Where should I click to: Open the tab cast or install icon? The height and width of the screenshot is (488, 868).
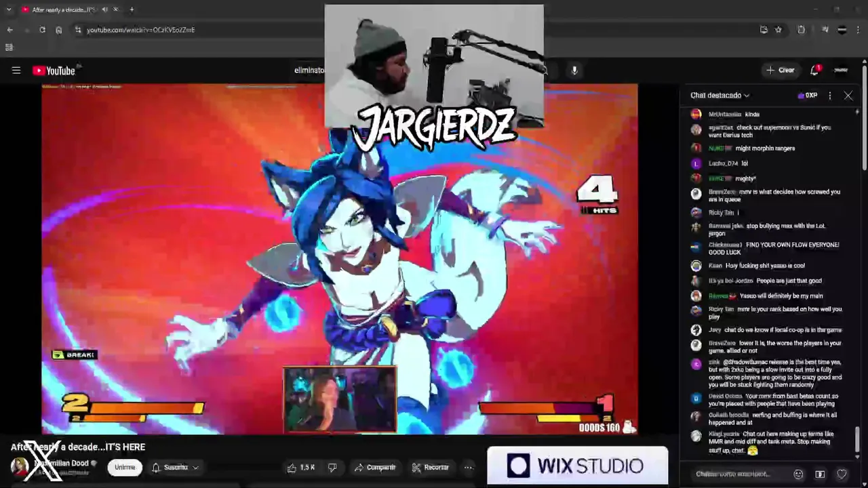[x=764, y=30]
